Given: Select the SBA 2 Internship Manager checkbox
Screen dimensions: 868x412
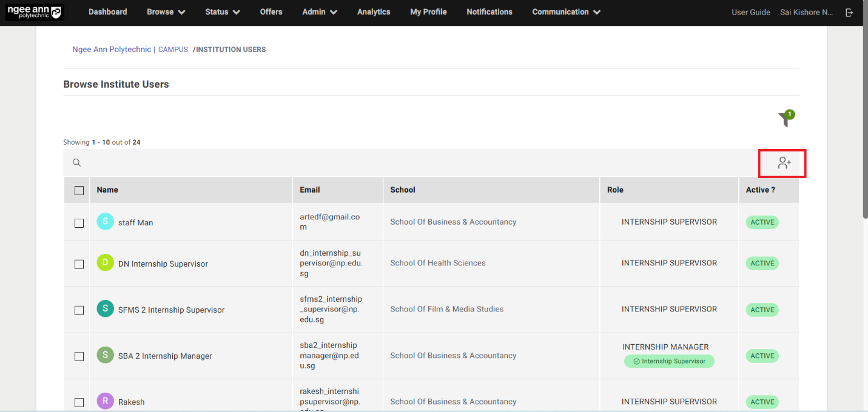Looking at the screenshot, I should [x=79, y=356].
